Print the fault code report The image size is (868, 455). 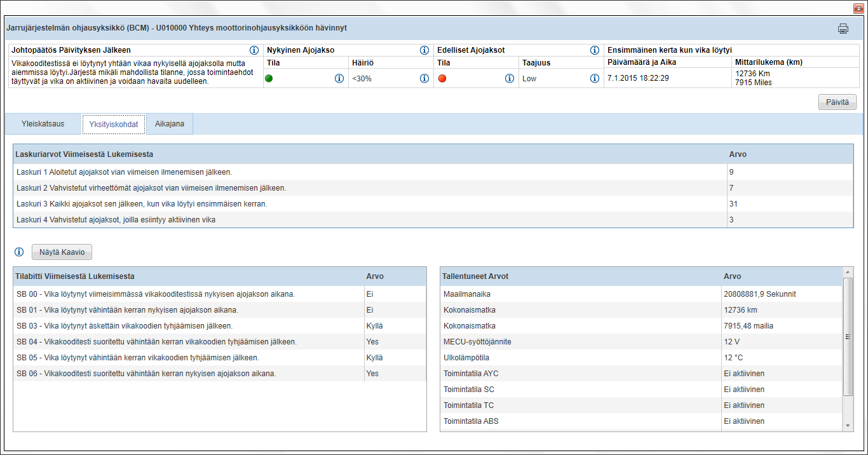pos(843,28)
